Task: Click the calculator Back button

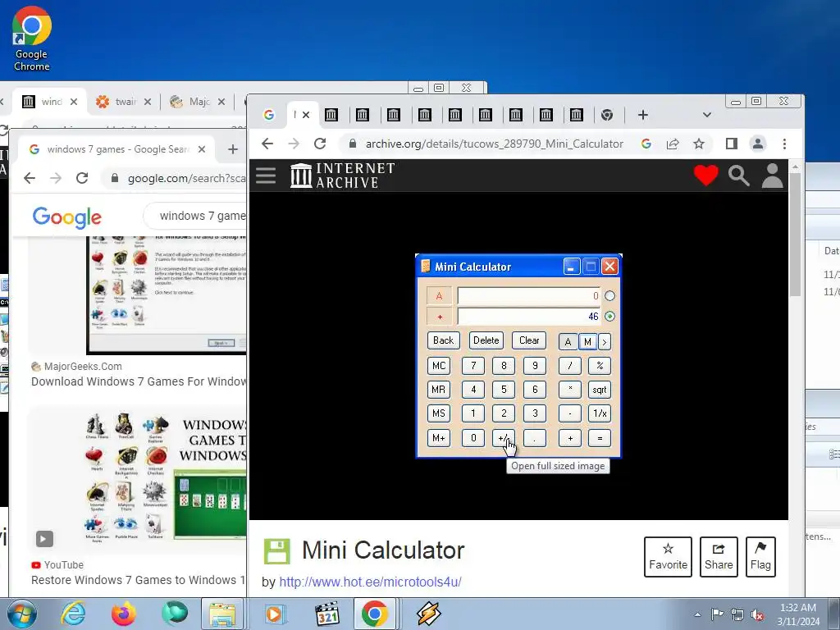Action: [x=444, y=340]
